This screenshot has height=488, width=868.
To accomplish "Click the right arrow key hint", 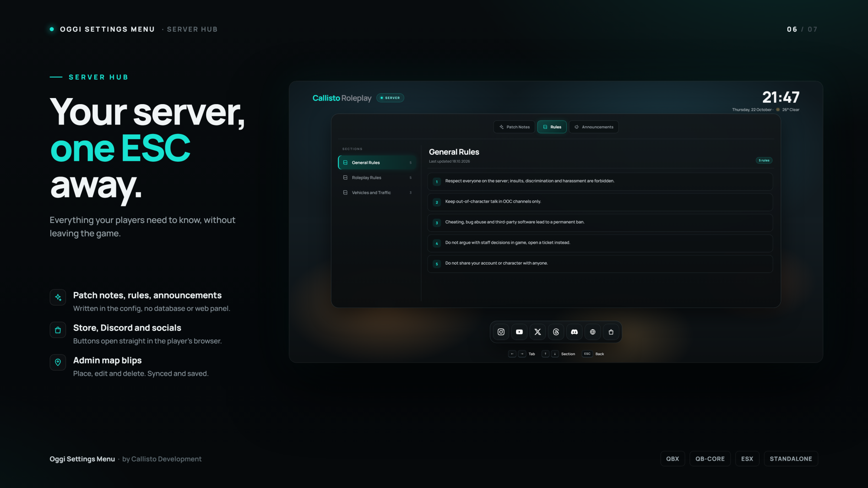I will 522,354.
